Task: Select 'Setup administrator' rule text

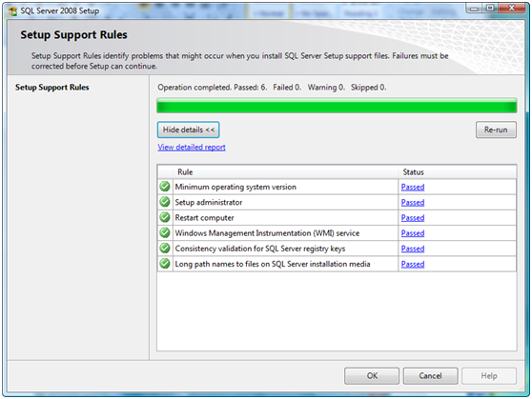Action: [209, 203]
